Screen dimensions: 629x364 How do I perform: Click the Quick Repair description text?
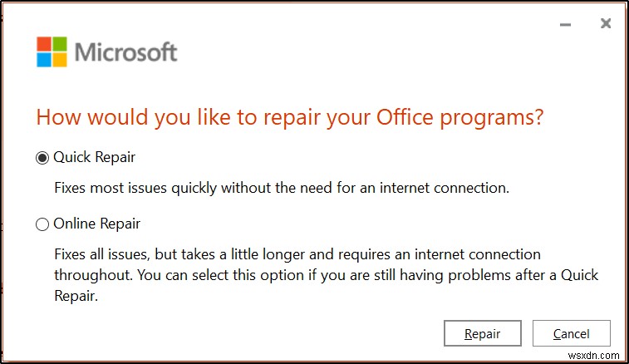281,188
